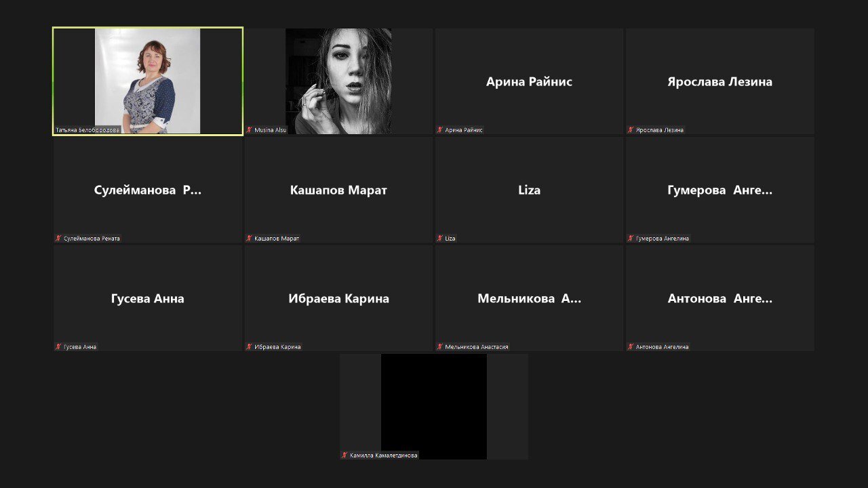This screenshot has width=868, height=488.
Task: Click muted mic icon by Сулейманова Рената label
Action: pyautogui.click(x=58, y=239)
